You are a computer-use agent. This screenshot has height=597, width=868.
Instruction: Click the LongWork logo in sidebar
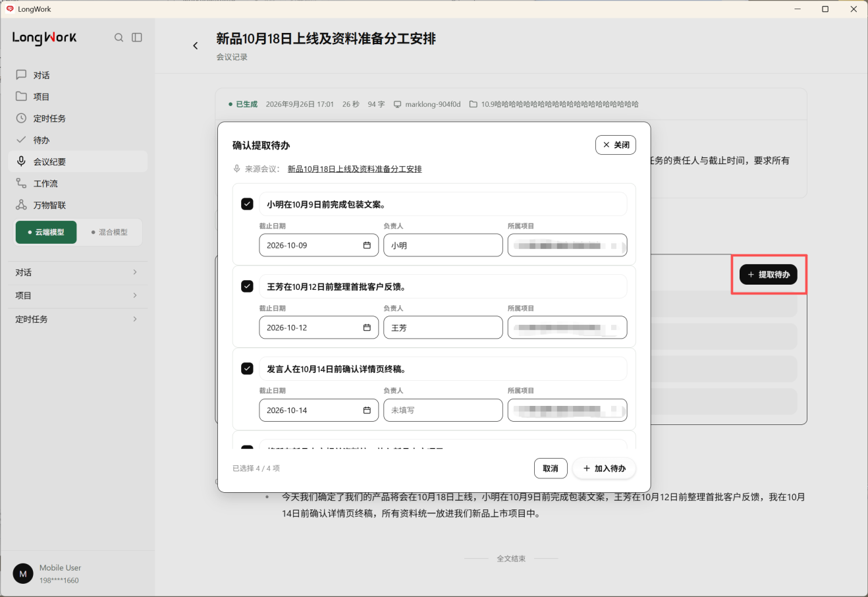(x=45, y=38)
